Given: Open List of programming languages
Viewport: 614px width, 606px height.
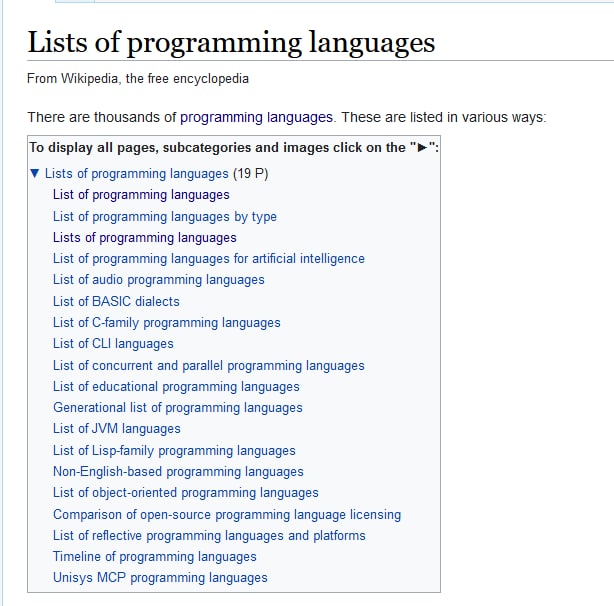Looking at the screenshot, I should coord(141,195).
